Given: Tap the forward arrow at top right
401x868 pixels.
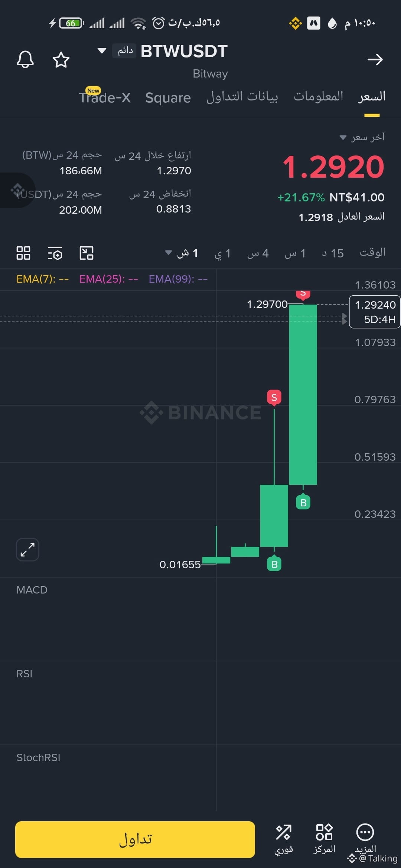Looking at the screenshot, I should click(x=375, y=59).
